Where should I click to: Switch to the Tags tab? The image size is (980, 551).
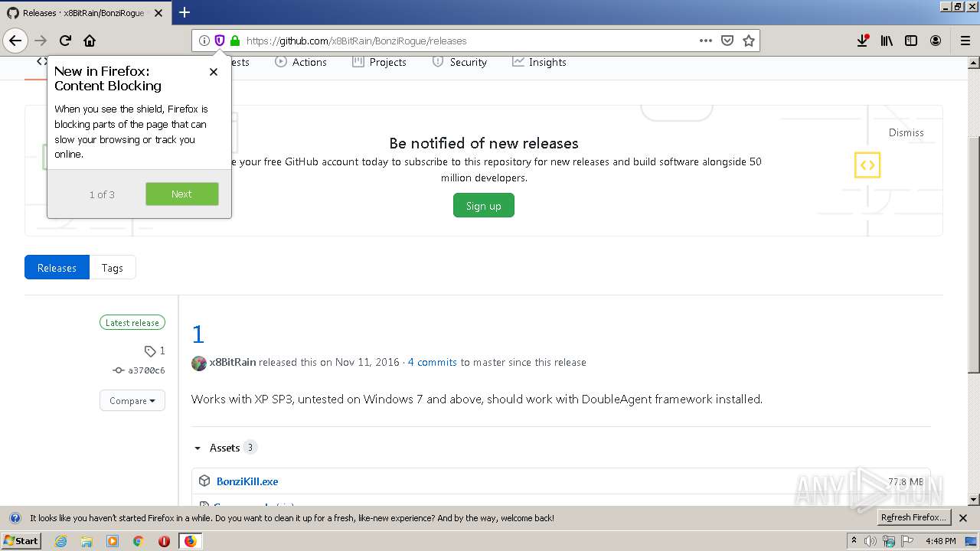click(x=113, y=268)
